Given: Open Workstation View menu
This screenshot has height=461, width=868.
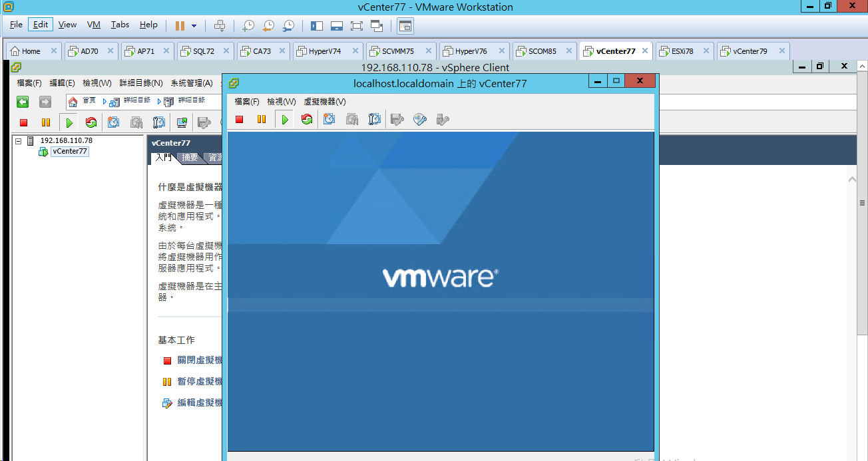Looking at the screenshot, I should pos(67,25).
